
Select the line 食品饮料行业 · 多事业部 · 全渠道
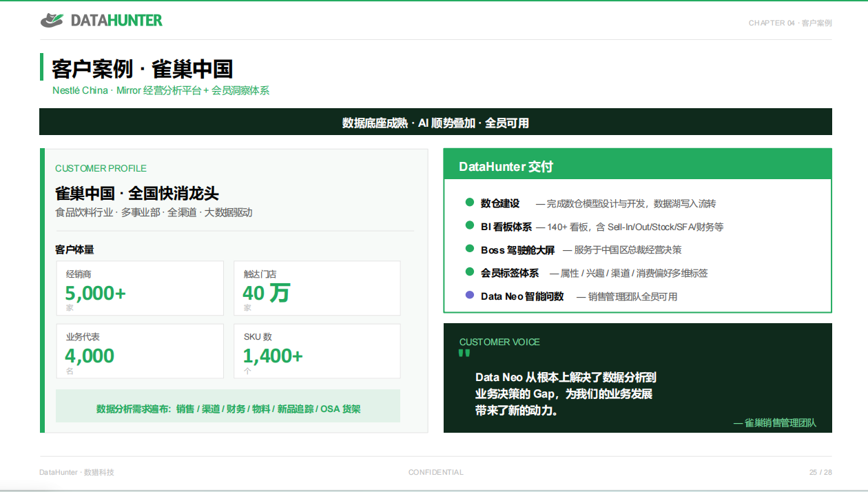154,212
